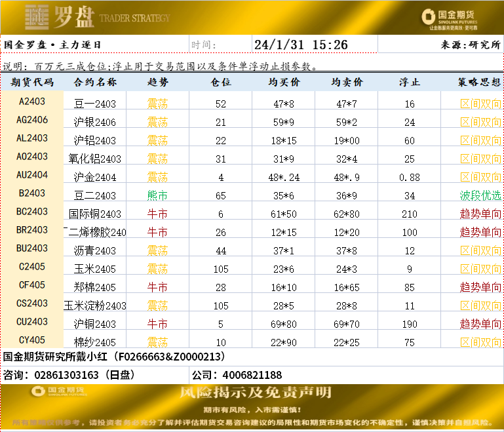Image resolution: width=504 pixels, height=432 pixels.
Task: Click the 熊市 trend in the B2403 row
Action: point(157,195)
